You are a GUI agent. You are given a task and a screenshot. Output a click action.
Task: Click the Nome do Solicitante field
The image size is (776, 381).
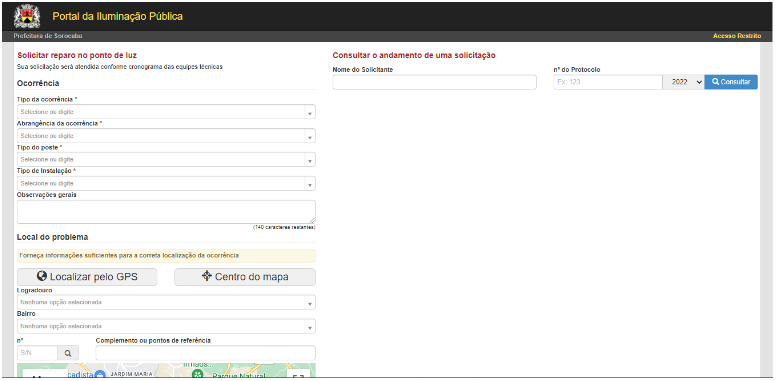coord(435,82)
